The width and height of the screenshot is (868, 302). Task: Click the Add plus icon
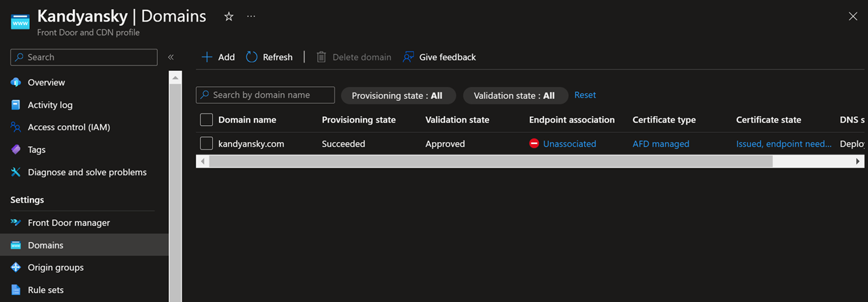pos(207,57)
